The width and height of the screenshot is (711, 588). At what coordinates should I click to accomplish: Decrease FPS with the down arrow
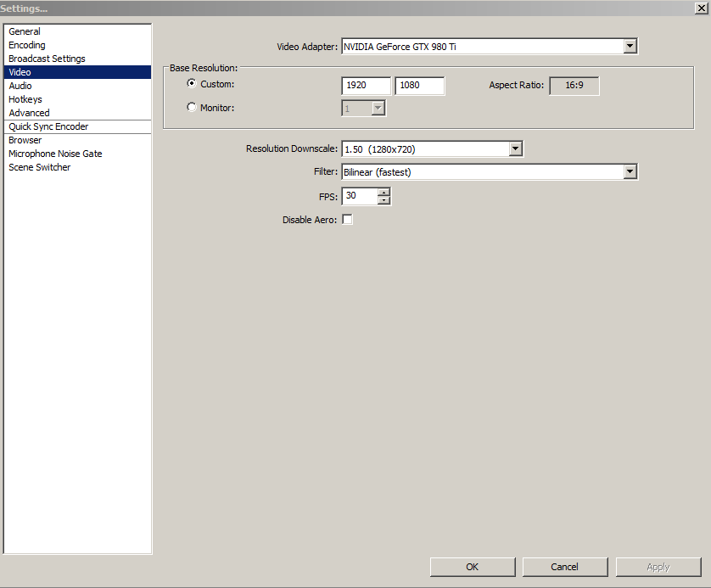coord(384,200)
